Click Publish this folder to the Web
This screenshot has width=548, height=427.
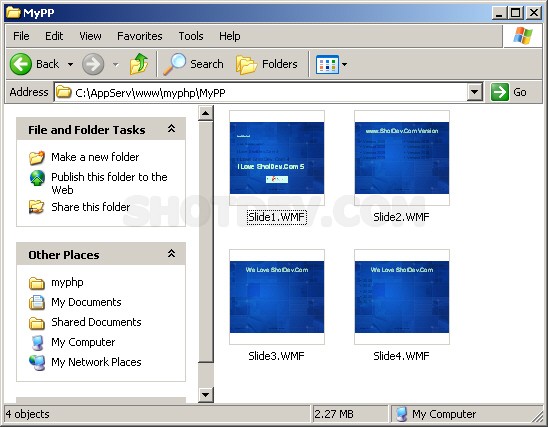coord(109,183)
